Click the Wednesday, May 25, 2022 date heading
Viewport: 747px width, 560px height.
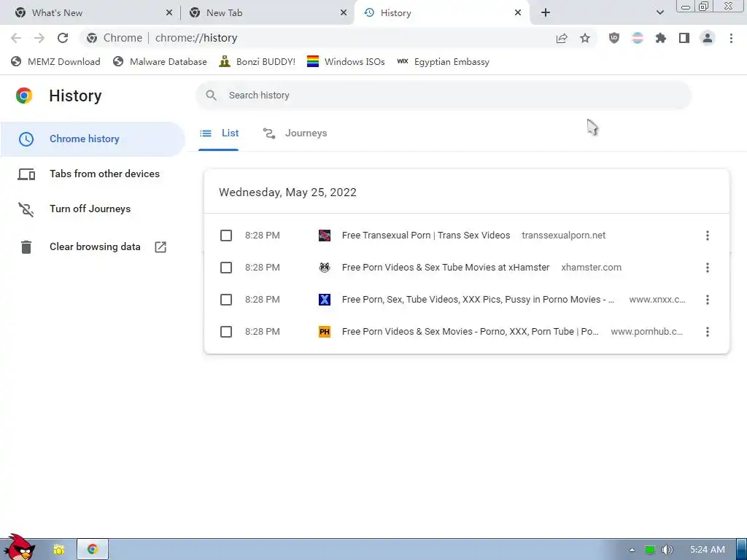(287, 192)
